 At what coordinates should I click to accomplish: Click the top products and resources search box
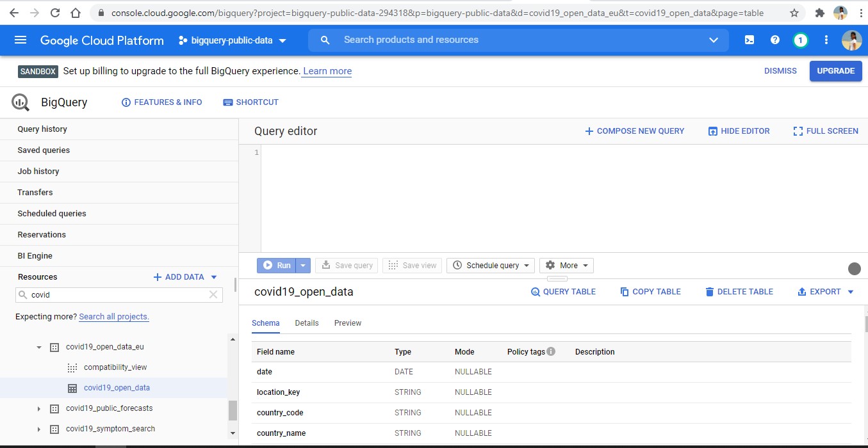tap(519, 40)
